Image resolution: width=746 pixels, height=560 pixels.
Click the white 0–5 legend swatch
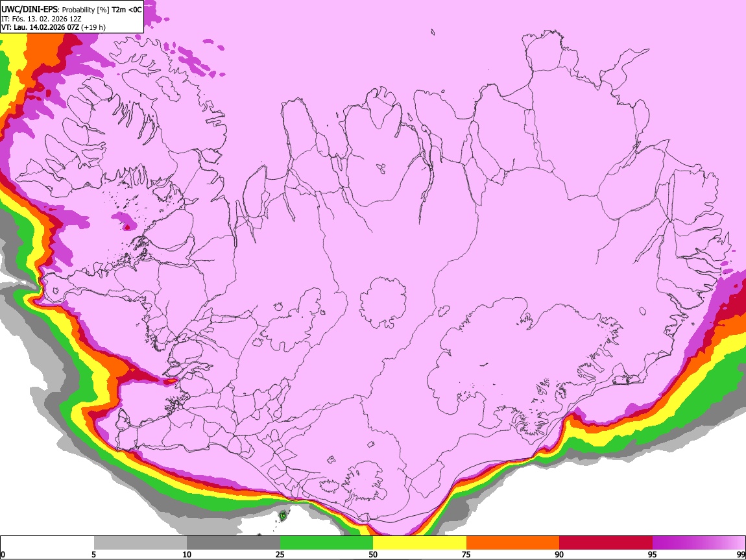(x=47, y=543)
